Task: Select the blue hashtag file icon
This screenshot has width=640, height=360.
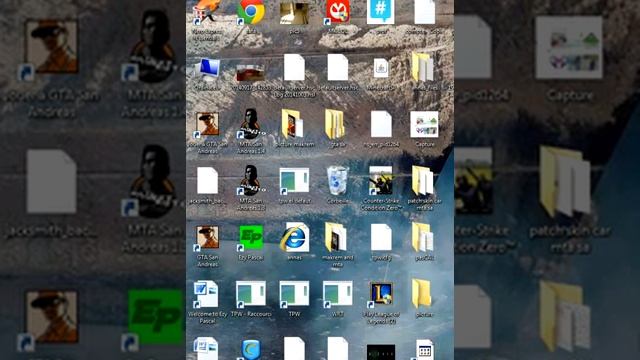Action: (381, 12)
